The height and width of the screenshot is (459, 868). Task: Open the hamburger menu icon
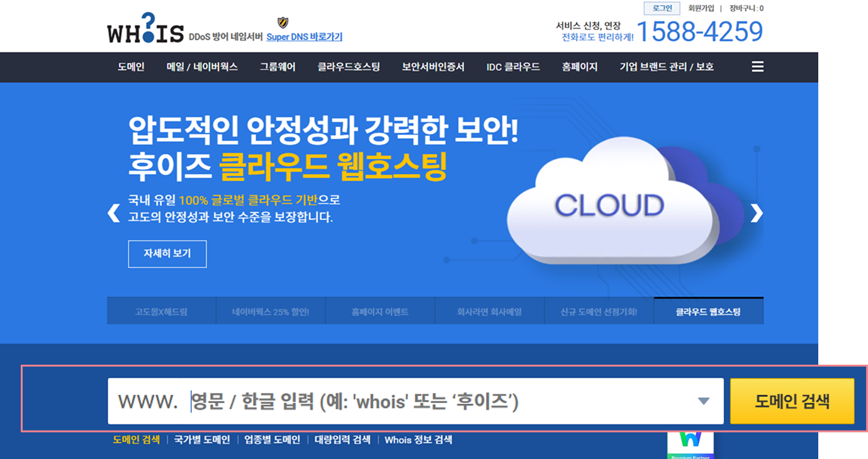click(x=757, y=67)
